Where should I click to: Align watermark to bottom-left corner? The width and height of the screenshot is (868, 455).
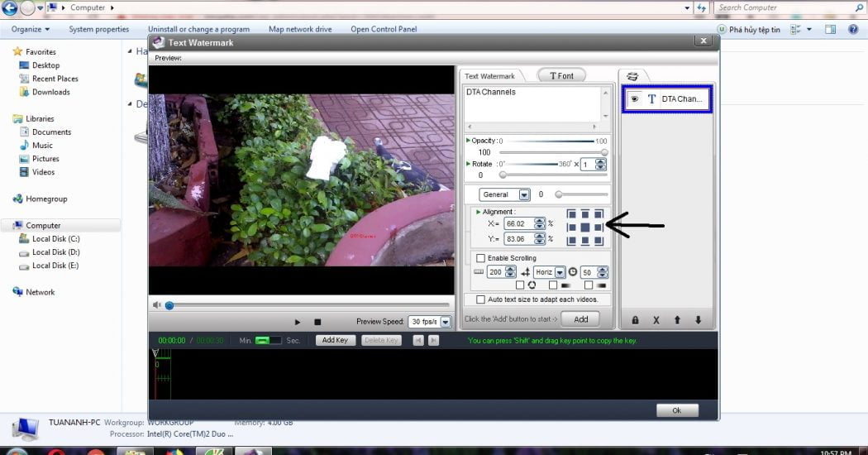point(572,241)
